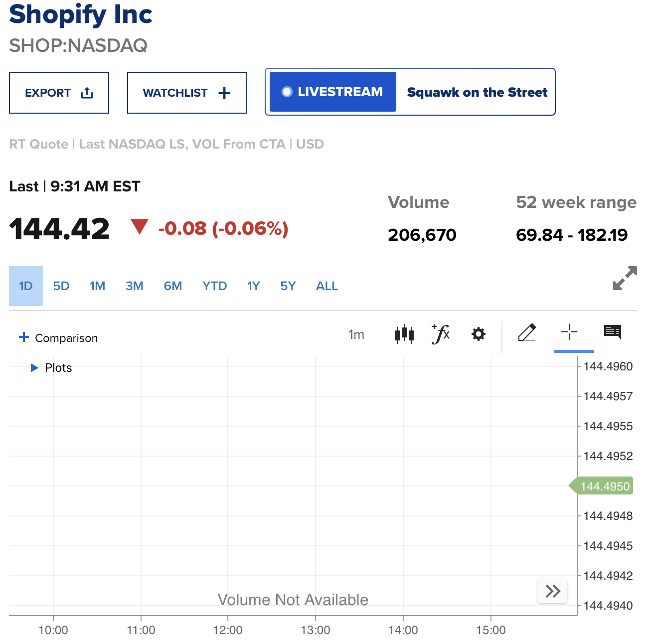This screenshot has width=649, height=644.
Task: Click the EXPORT button
Action: pos(59,93)
